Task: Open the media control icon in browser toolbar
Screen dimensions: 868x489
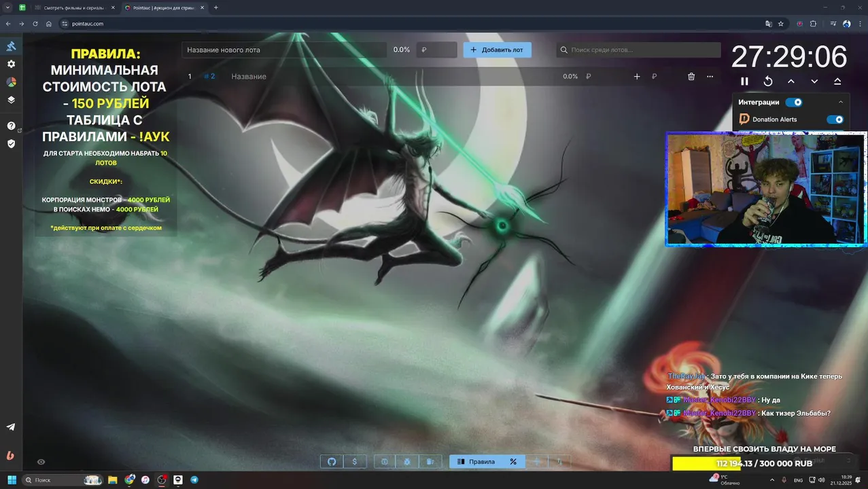Action: click(x=834, y=24)
